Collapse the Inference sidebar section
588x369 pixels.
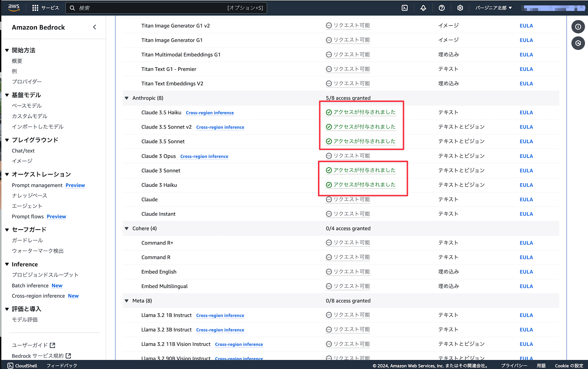coord(7,264)
